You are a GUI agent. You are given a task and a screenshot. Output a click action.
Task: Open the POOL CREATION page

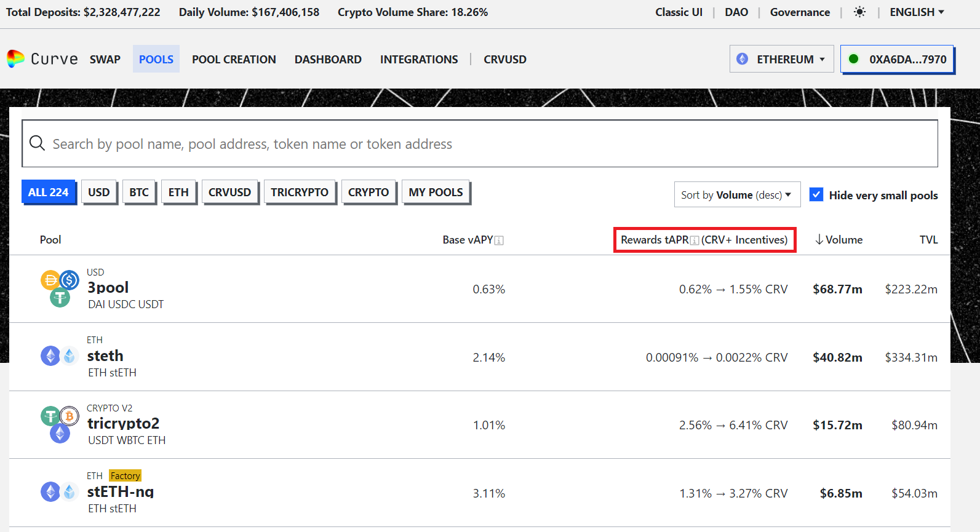click(234, 59)
